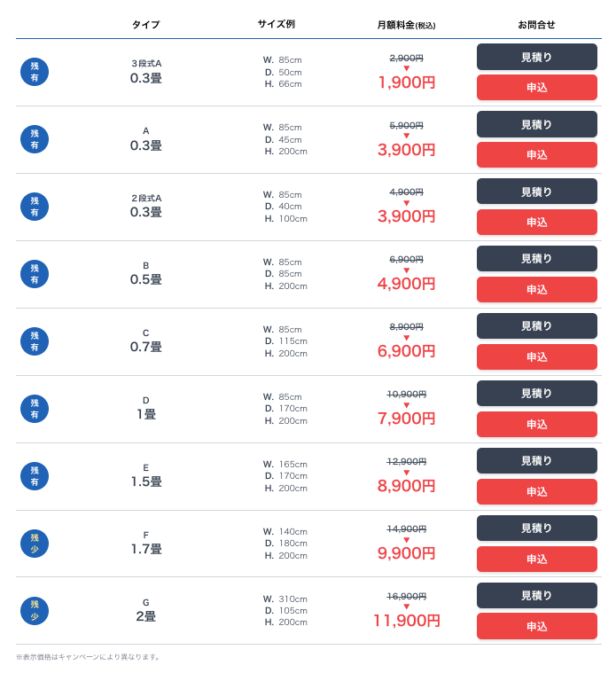Get 見積り for type F 9,900円 plan
Screen dimensions: 616x681
coord(536,528)
